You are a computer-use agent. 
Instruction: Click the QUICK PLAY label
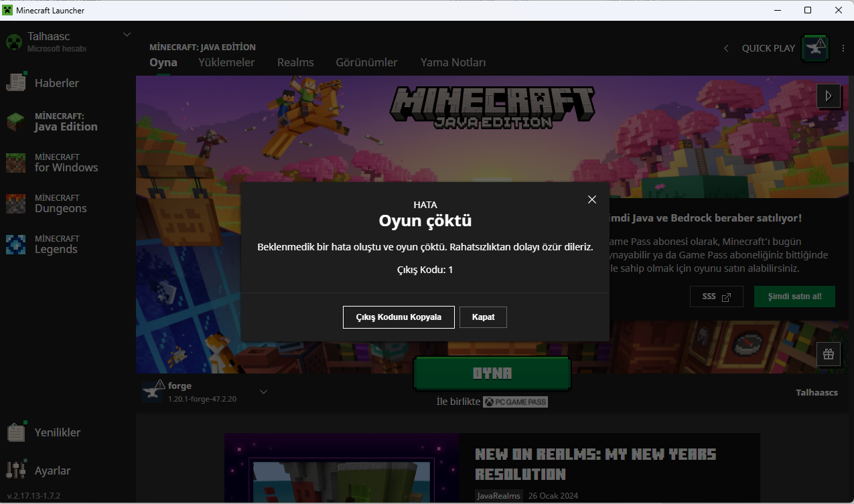pyautogui.click(x=768, y=48)
